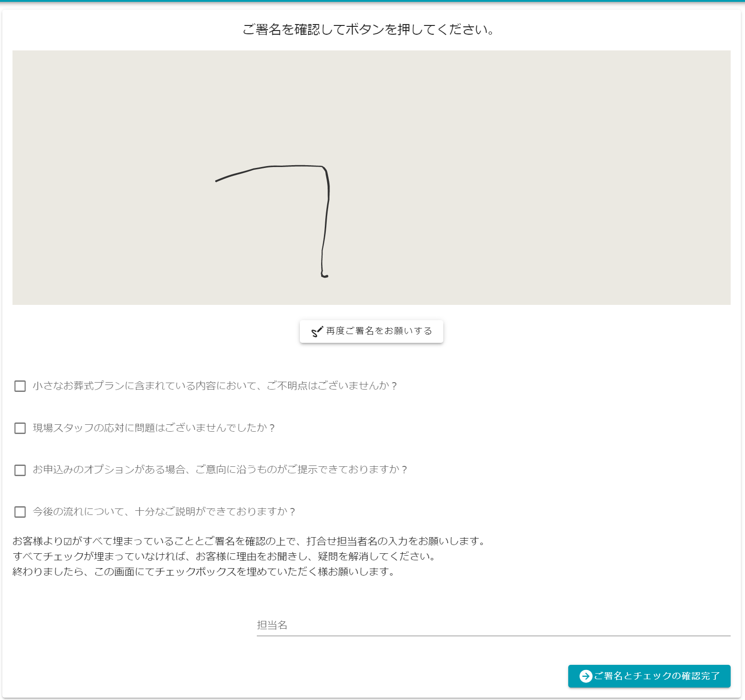Click the instruction line starting with すべてチェックが
745x700 pixels.
tap(224, 557)
